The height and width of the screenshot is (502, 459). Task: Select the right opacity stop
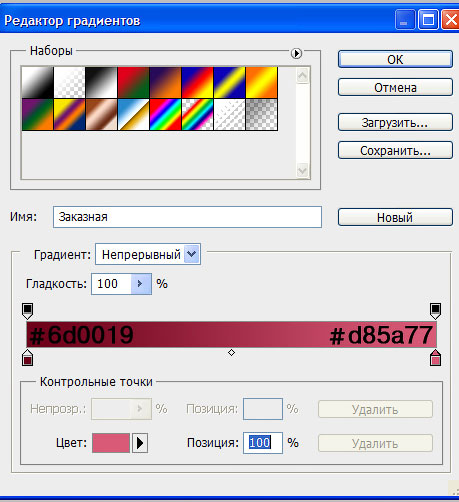click(x=435, y=310)
